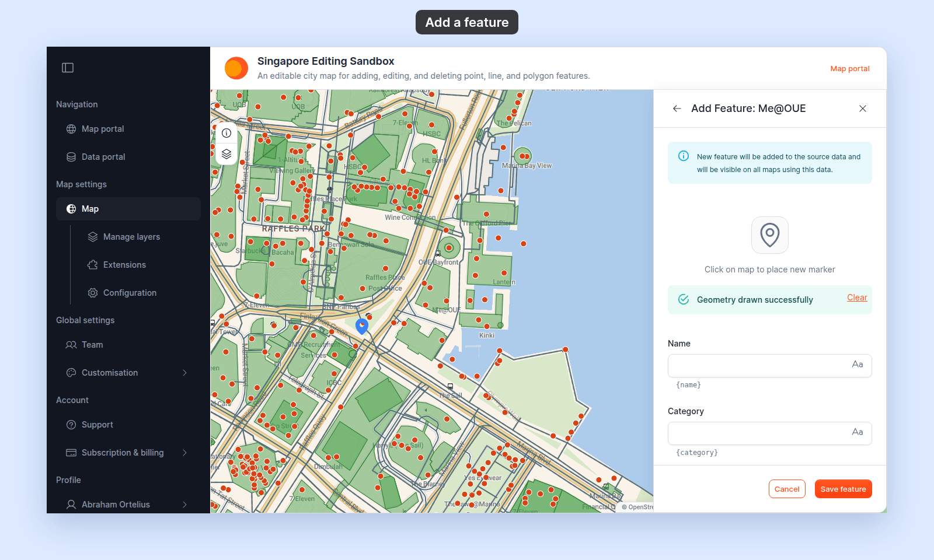Click the globe icon beside Map portal
The image size is (934, 560).
pyautogui.click(x=71, y=129)
